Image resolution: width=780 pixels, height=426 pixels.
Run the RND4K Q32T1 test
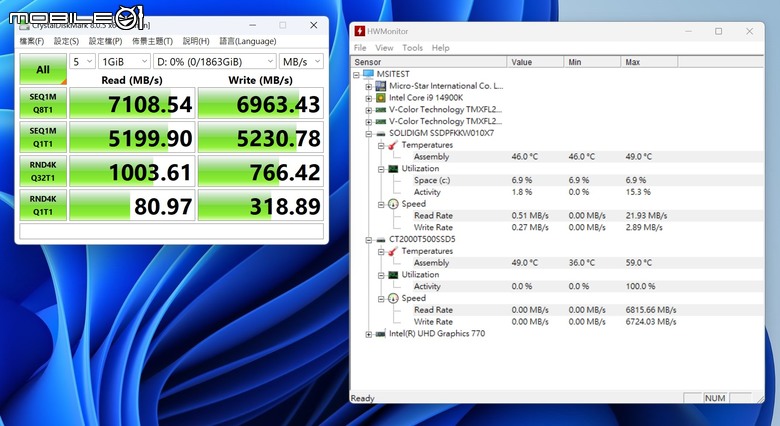click(x=43, y=171)
